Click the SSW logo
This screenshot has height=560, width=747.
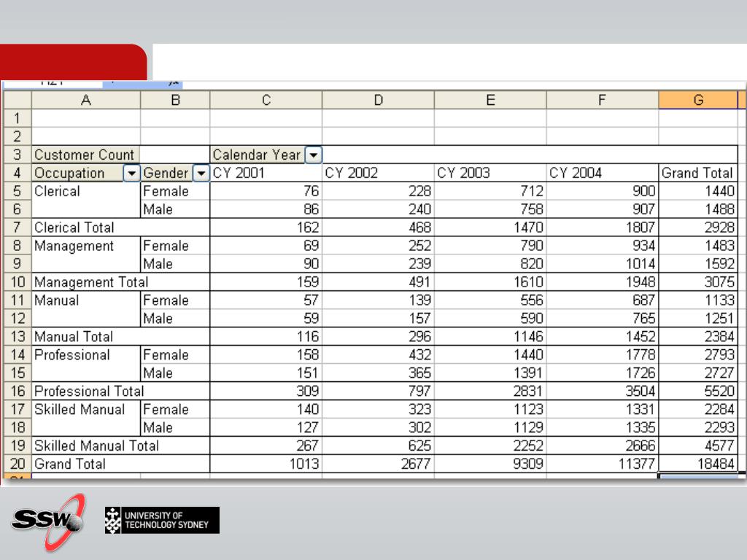tap(49, 522)
